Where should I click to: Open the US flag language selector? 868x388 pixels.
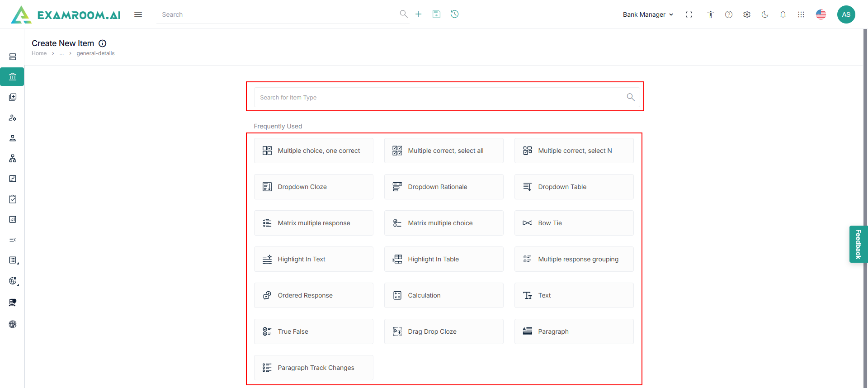click(821, 14)
